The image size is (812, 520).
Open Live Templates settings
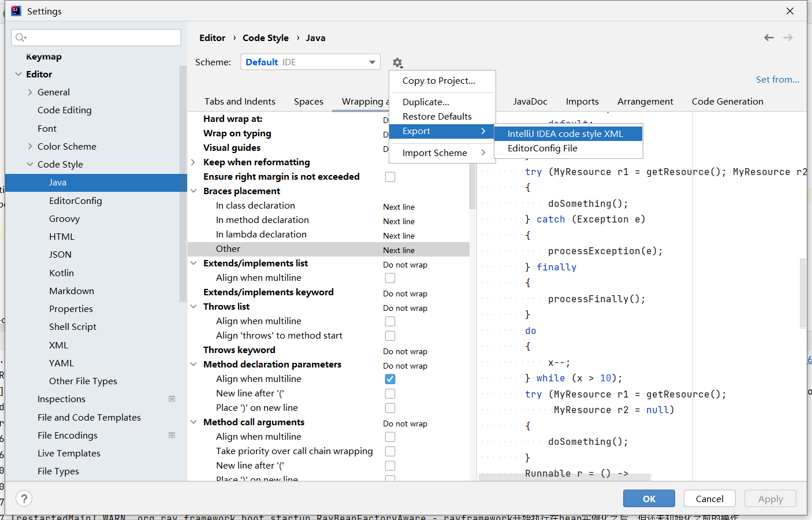tap(69, 453)
